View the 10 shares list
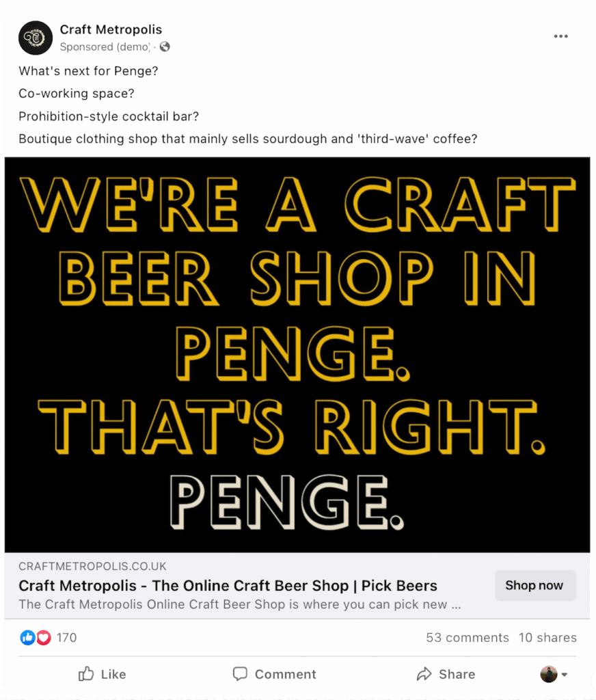 [x=547, y=638]
